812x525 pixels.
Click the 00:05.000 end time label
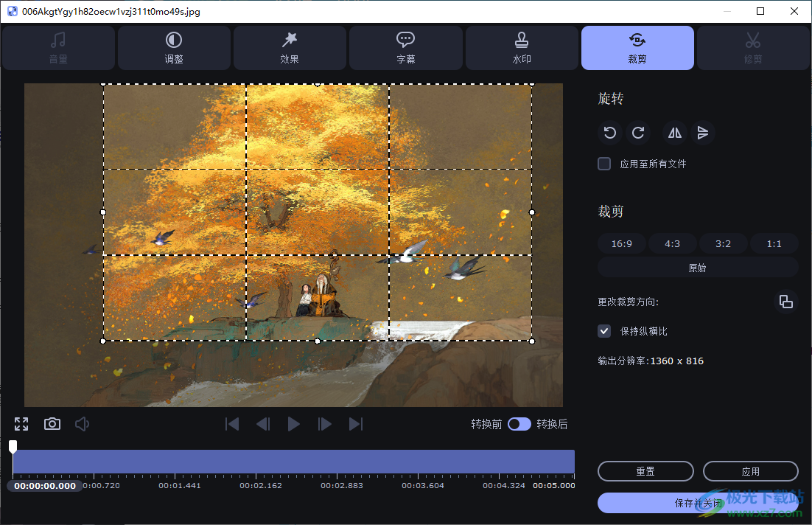(553, 486)
